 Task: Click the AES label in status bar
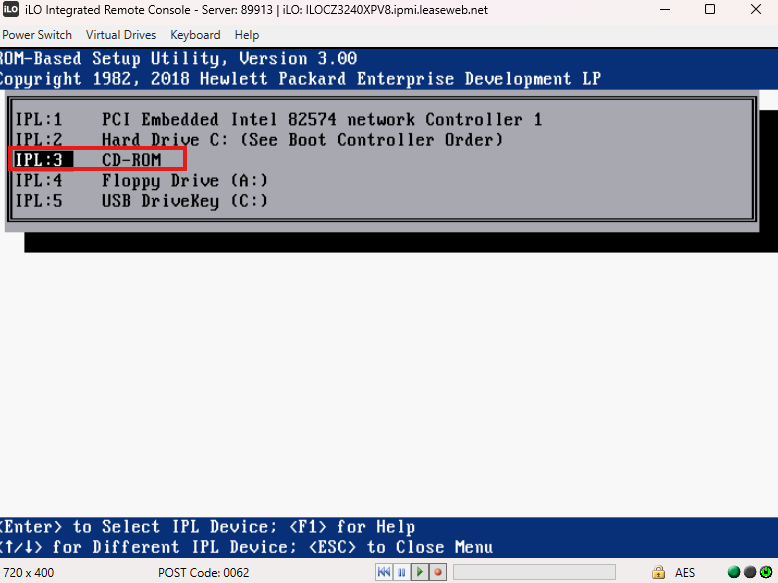point(685,573)
